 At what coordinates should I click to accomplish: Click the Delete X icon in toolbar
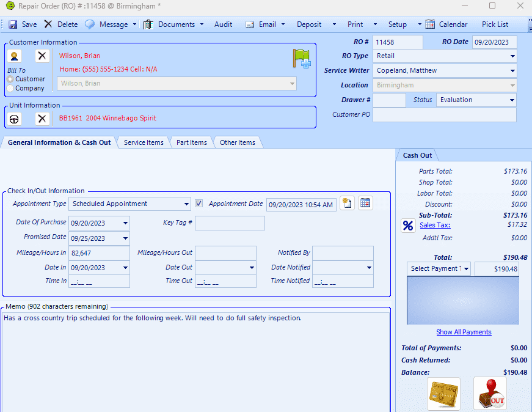pos(48,24)
